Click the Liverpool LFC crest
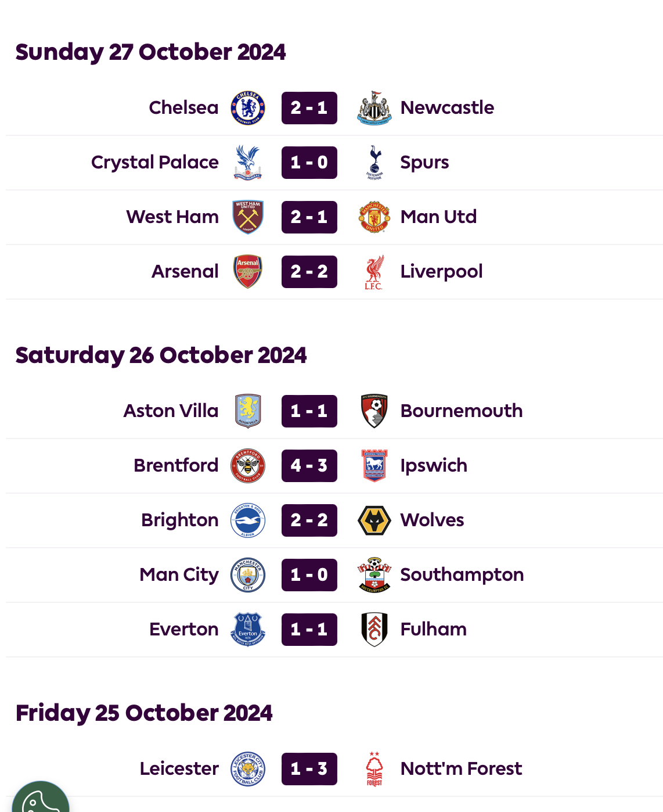Image resolution: width=663 pixels, height=812 pixels. [x=374, y=272]
